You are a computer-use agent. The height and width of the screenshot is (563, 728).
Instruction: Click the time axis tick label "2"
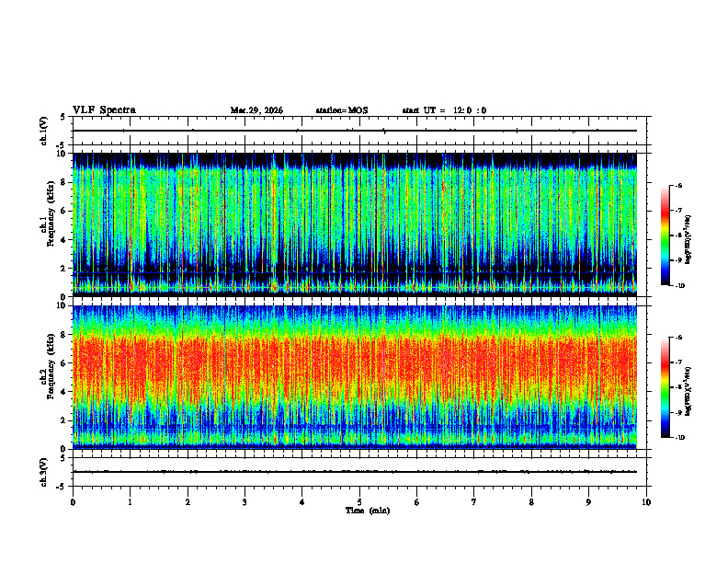click(x=188, y=502)
